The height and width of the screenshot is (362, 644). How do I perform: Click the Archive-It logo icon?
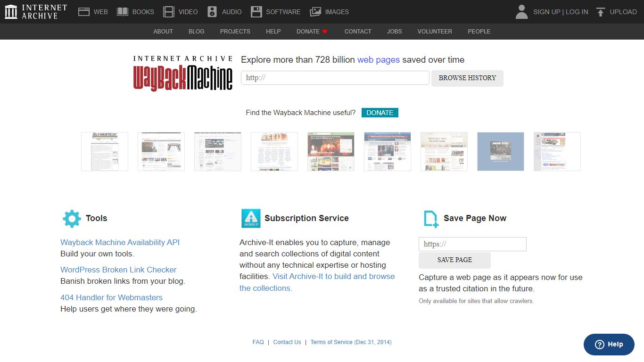click(x=251, y=219)
